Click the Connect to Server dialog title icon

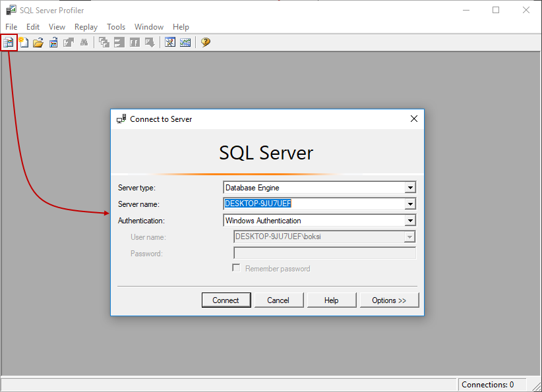[121, 119]
